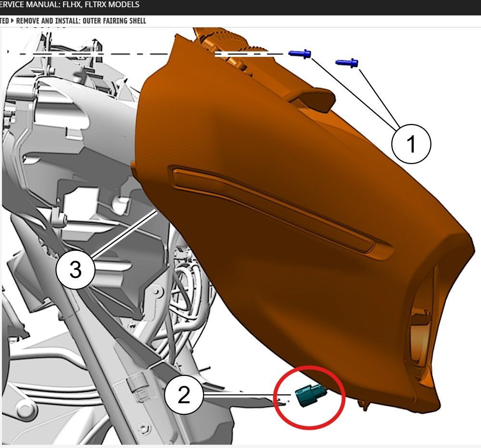Select the left blue screw near fairing top

click(301, 54)
